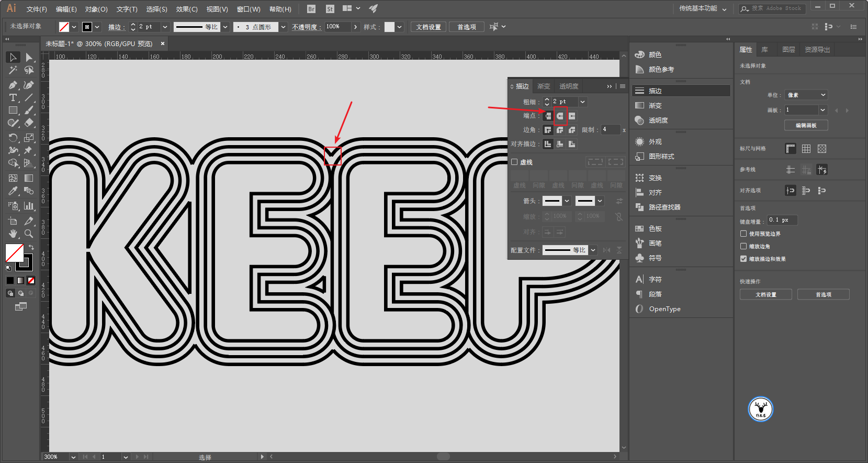The height and width of the screenshot is (463, 868).
Task: Click 文档设置 button in control bar
Action: 429,27
